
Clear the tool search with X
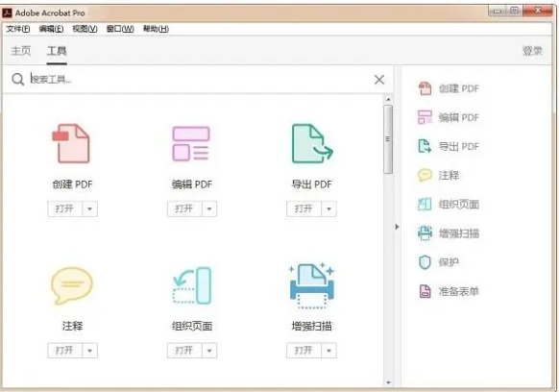click(x=379, y=79)
